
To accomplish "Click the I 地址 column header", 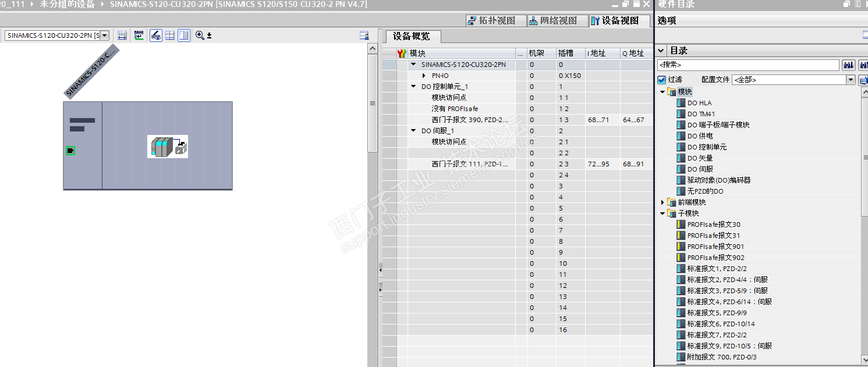I will point(602,53).
